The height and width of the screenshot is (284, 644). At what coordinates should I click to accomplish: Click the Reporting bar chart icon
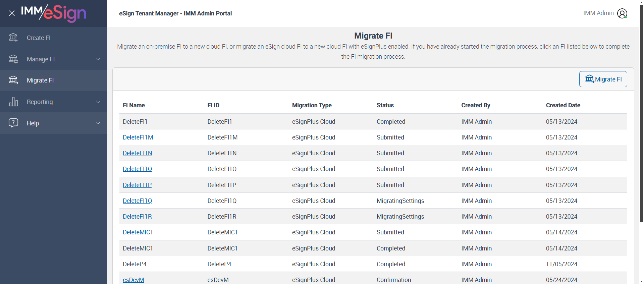point(13,102)
